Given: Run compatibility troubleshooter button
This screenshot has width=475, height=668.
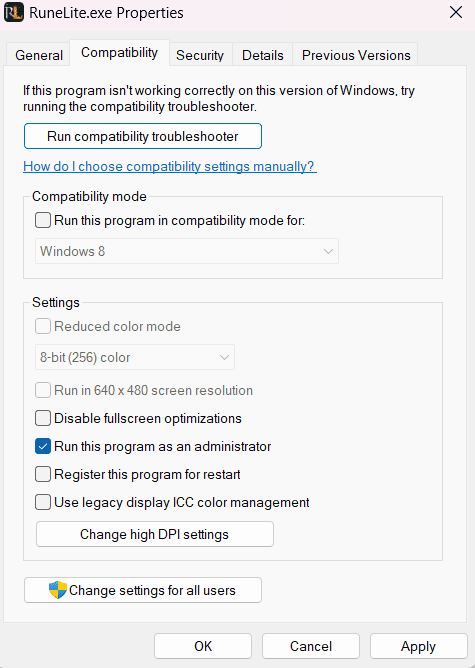Looking at the screenshot, I should (143, 136).
